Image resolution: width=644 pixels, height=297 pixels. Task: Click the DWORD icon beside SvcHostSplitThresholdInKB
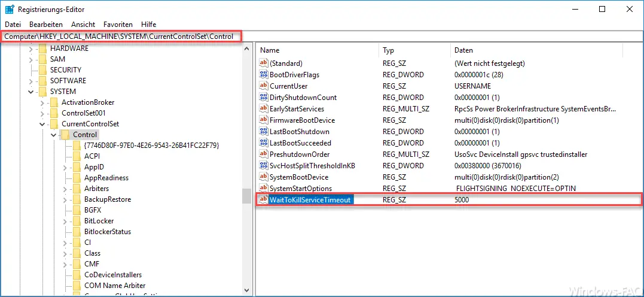click(264, 166)
